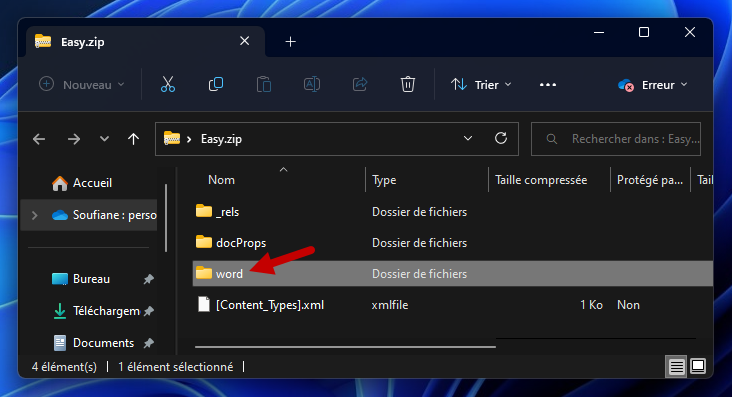The image size is (732, 397).
Task: Click the zip folder icon in address bar
Action: pyautogui.click(x=172, y=138)
